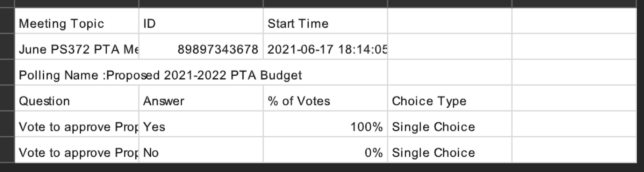The height and width of the screenshot is (172, 644).
Task: Select the 2021-06-17 18:14:05 start time cell
Action: pyautogui.click(x=325, y=49)
